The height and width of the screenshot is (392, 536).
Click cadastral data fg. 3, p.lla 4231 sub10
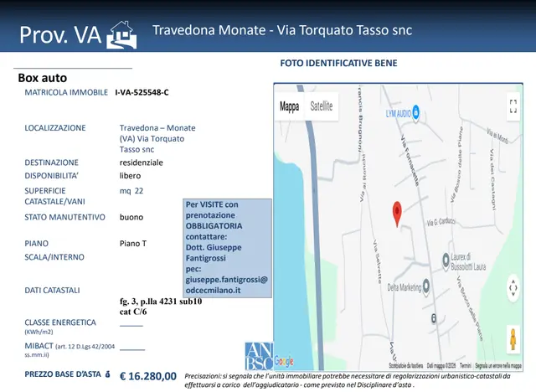click(x=161, y=302)
